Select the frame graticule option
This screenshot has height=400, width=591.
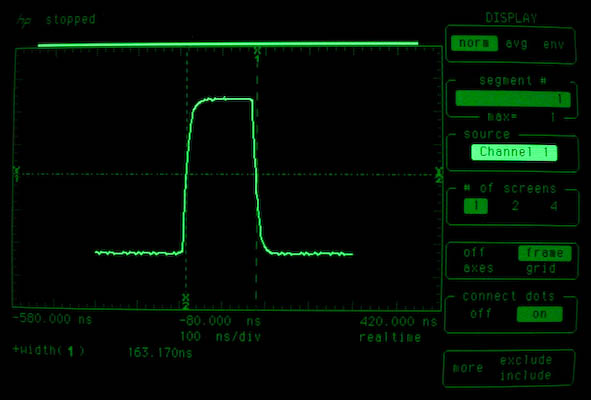pos(545,253)
